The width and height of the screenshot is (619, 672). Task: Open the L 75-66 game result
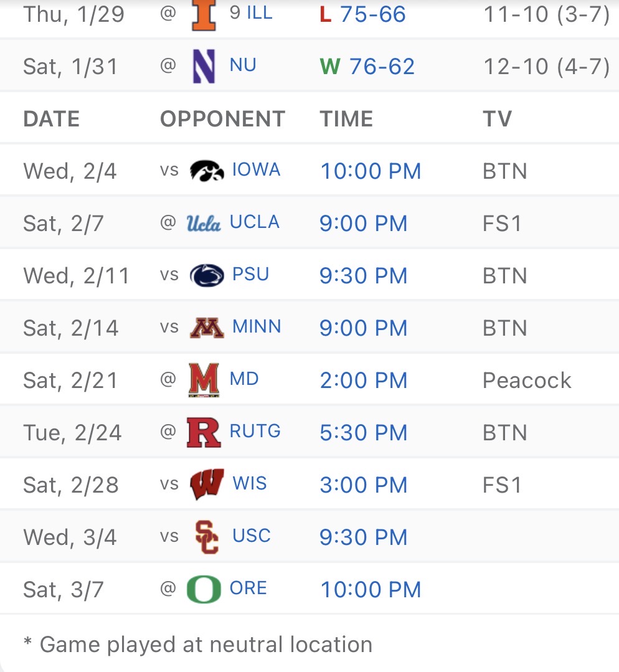point(362,14)
